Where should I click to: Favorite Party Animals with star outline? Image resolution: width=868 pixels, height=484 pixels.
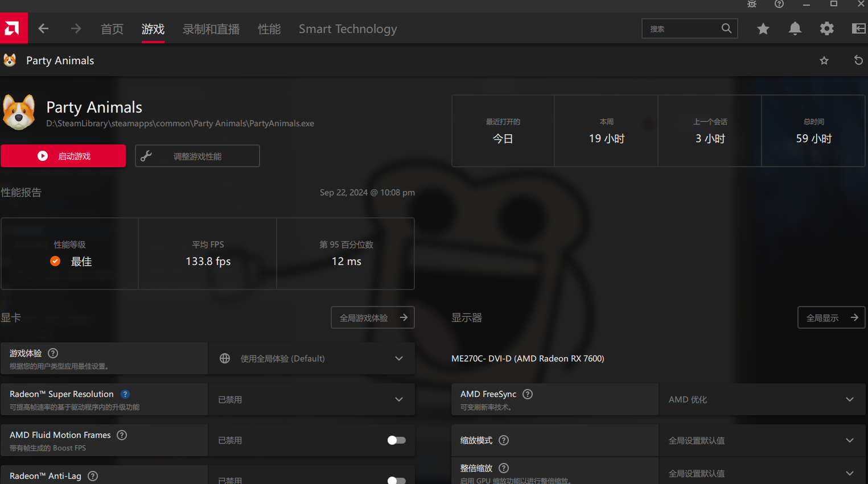click(824, 60)
